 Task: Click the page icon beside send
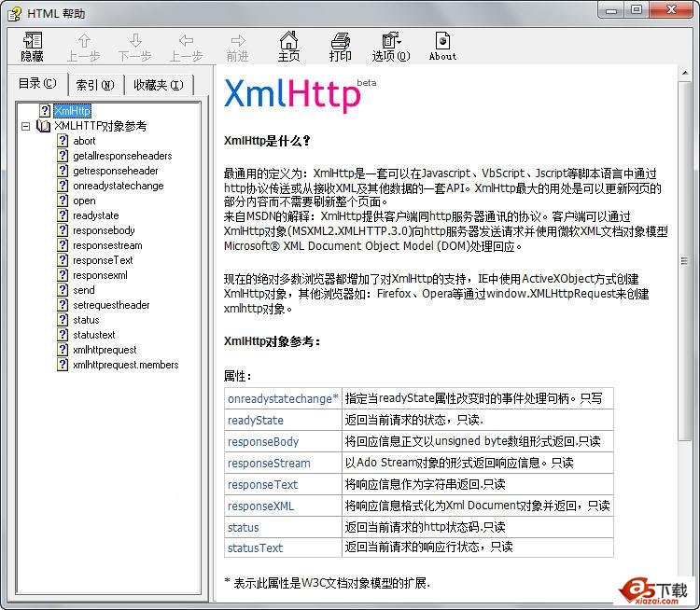click(x=63, y=289)
